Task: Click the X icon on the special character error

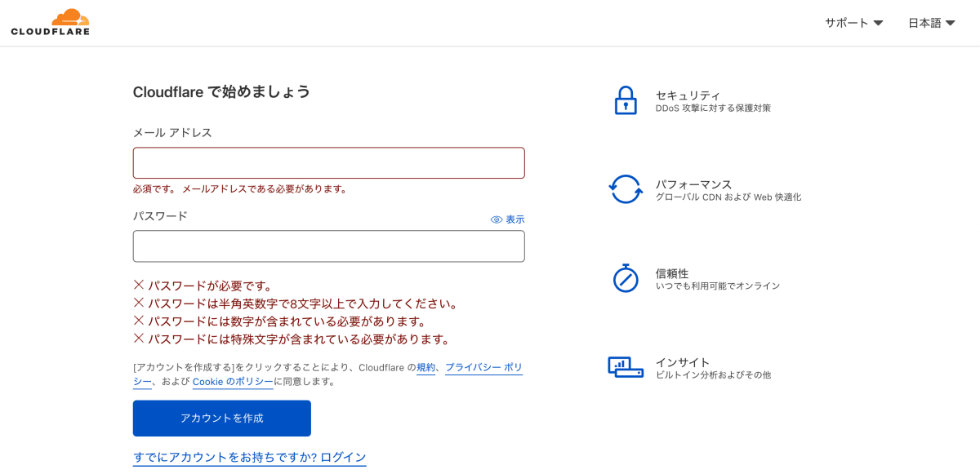Action: (140, 338)
